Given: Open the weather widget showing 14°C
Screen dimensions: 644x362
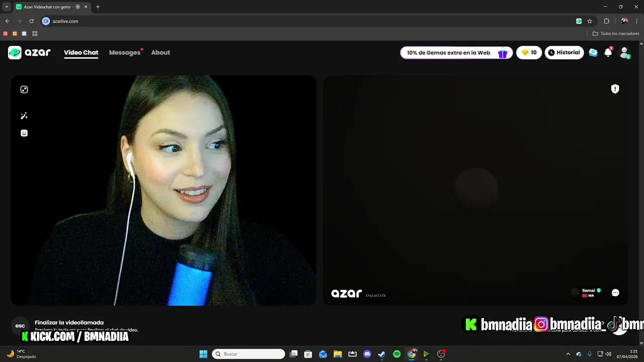Looking at the screenshot, I should 21,354.
